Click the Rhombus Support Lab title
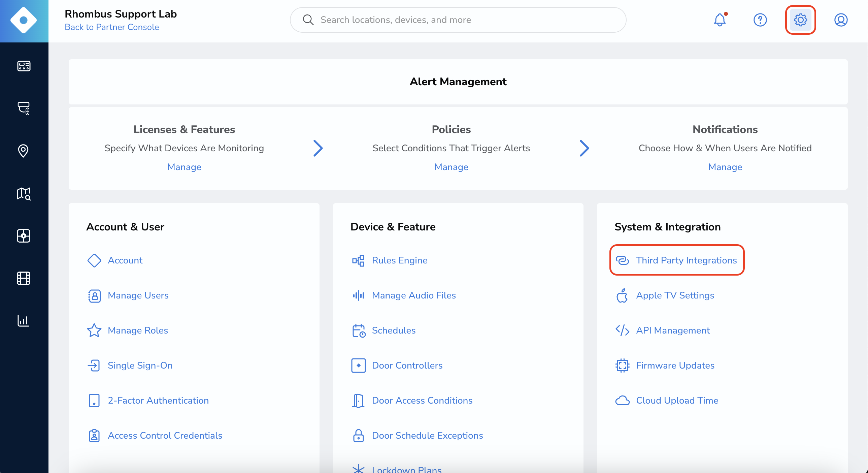Image resolution: width=868 pixels, height=473 pixels. tap(121, 14)
